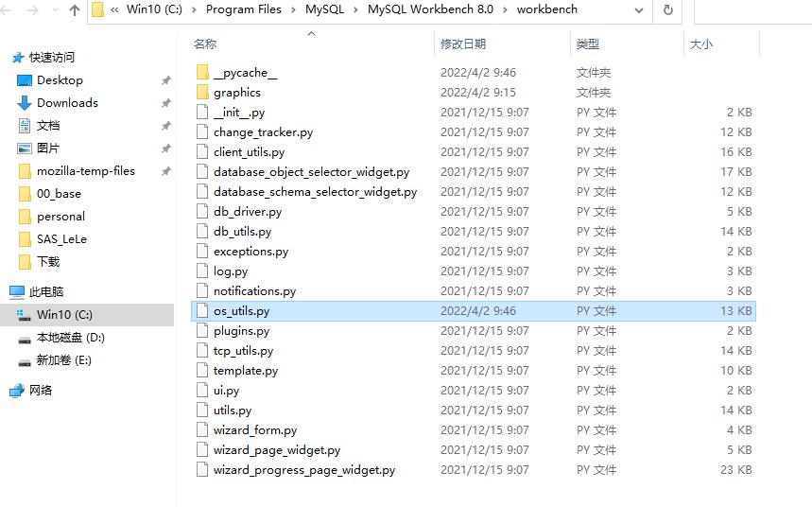812x507 pixels.
Task: Click chevron after Program Files in path
Action: (293, 9)
